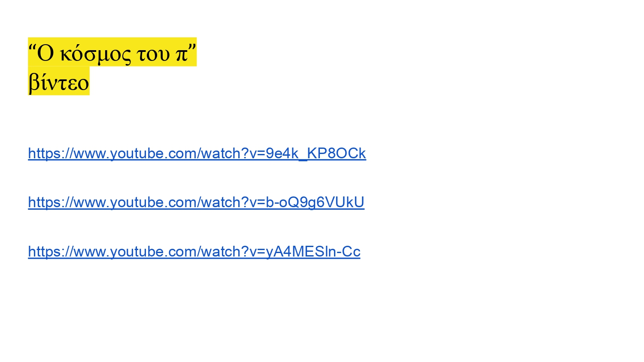Open the YouTube link ending in yA4MESln-Cc
Image resolution: width=644 pixels, height=362 pixels.
coord(194,251)
